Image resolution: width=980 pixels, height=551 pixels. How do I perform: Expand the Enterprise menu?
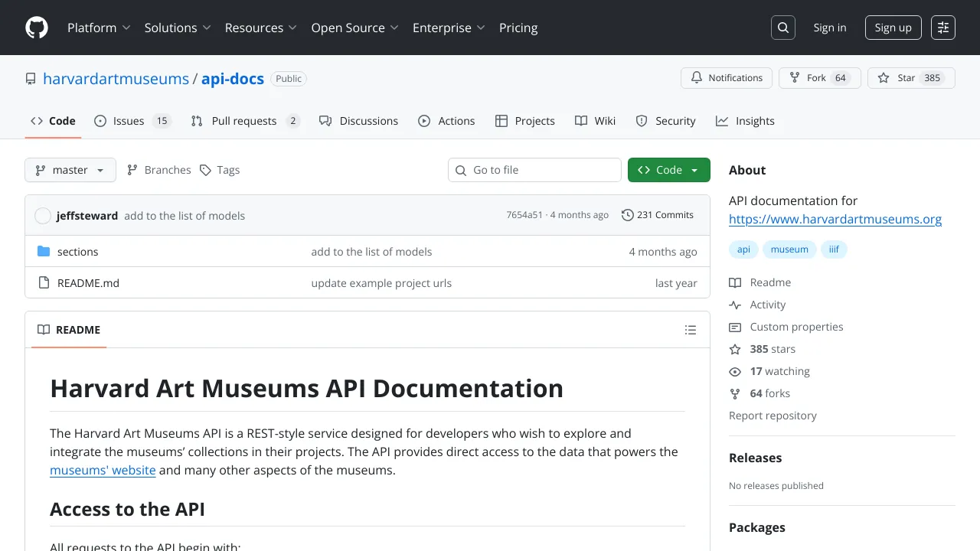(449, 28)
